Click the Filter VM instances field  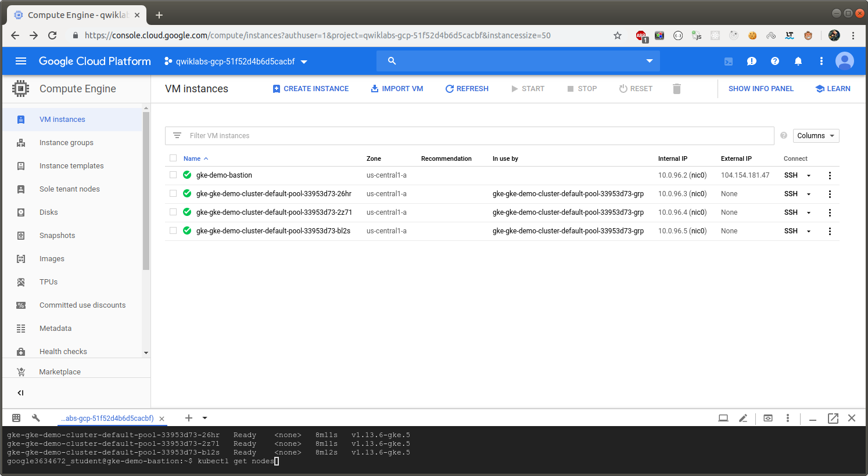[469, 136]
